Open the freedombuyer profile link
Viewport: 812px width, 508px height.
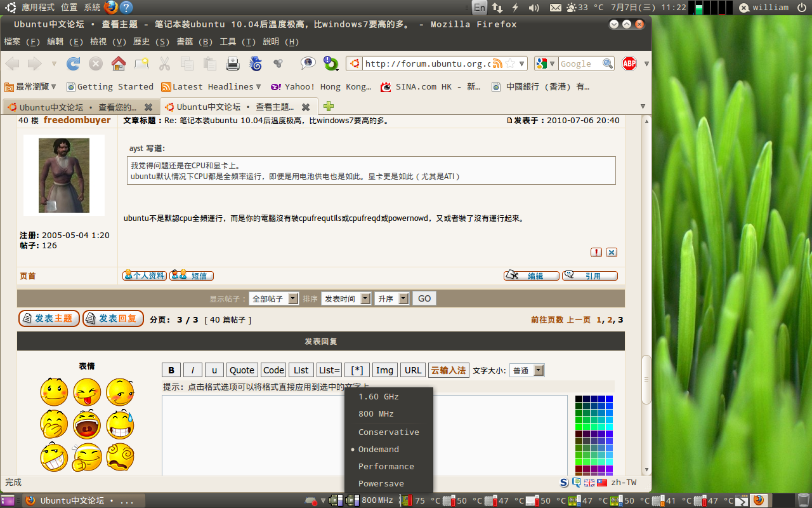click(77, 120)
